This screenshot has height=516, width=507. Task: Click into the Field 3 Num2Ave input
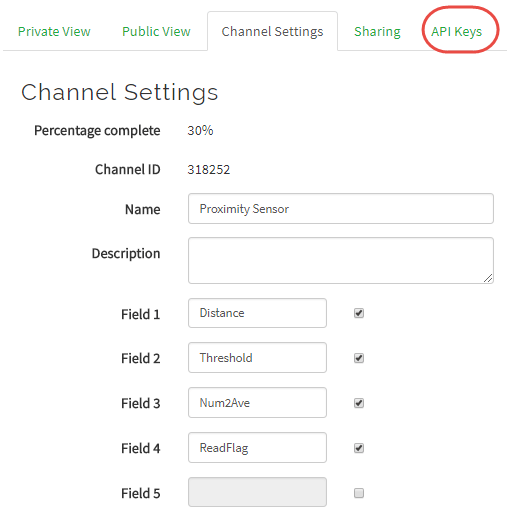coord(257,403)
